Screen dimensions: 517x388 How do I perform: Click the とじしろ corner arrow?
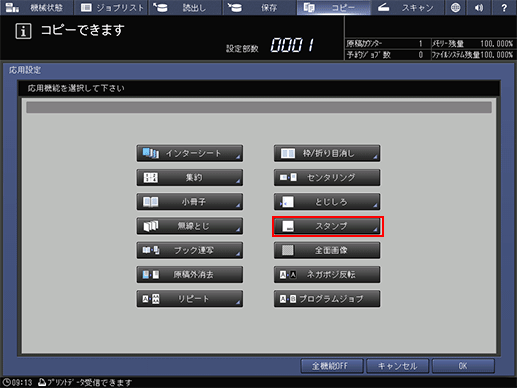pos(375,205)
